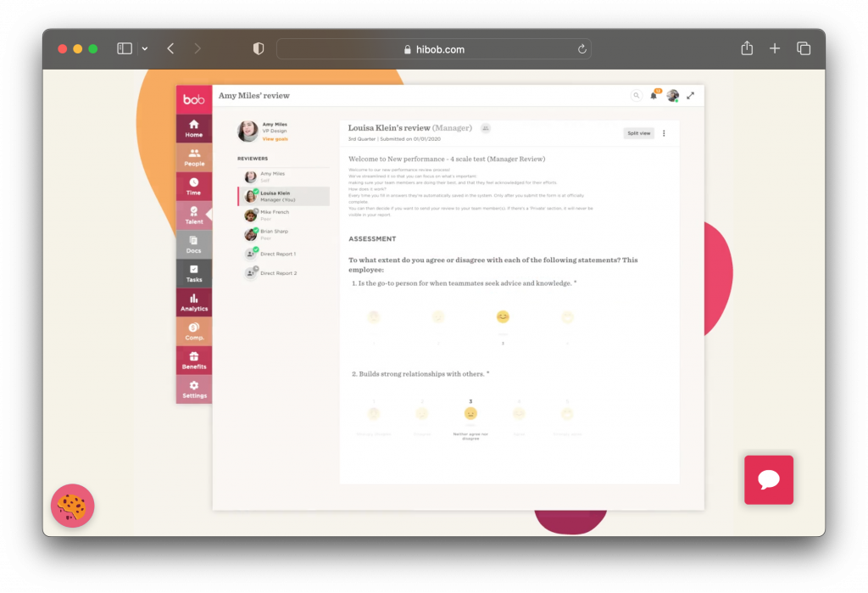Select the highlighted smiley for question 1
The image size is (868, 593).
pos(503,316)
